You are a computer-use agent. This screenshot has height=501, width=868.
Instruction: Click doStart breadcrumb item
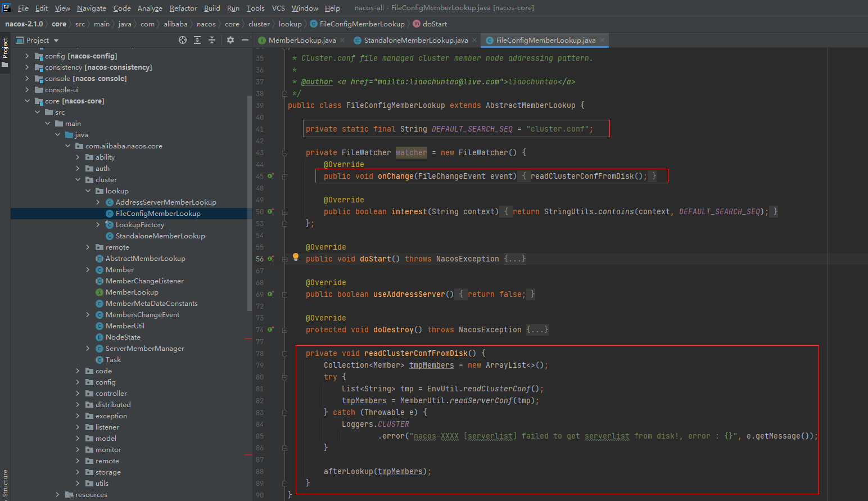[430, 24]
